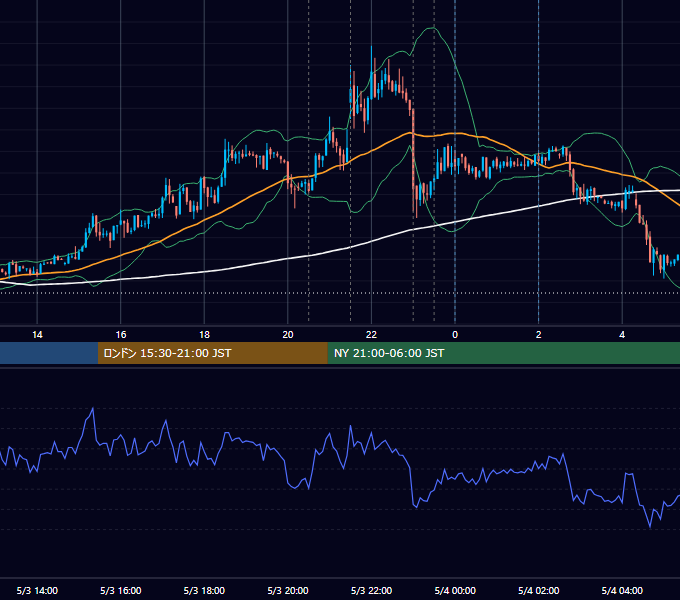Image resolution: width=680 pixels, height=600 pixels.
Task: Click the 5/4 00:00 time label
Action: coord(455,590)
